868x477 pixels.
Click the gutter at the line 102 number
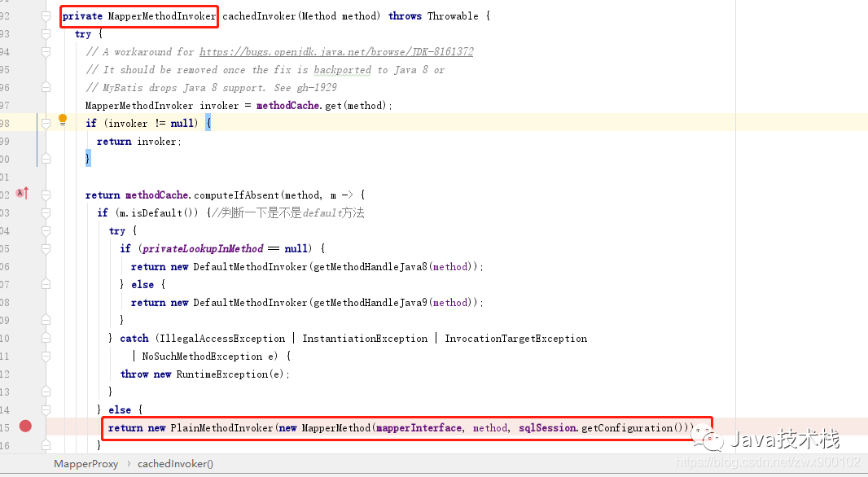pos(4,195)
